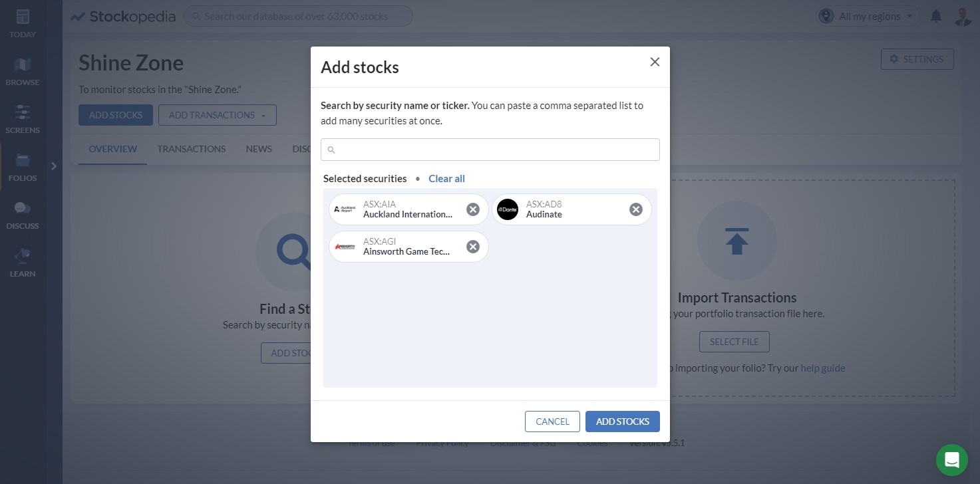Open the ADD TRANSACTIONS dropdown

pyautogui.click(x=218, y=115)
